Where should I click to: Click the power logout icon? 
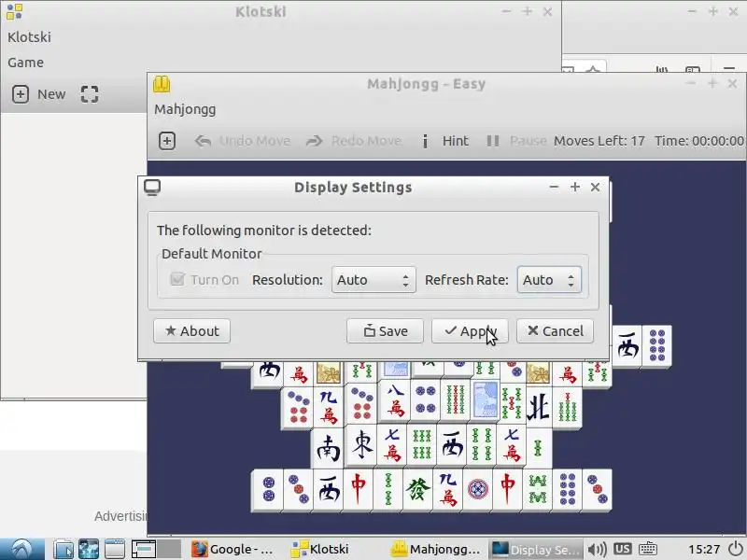(735, 549)
